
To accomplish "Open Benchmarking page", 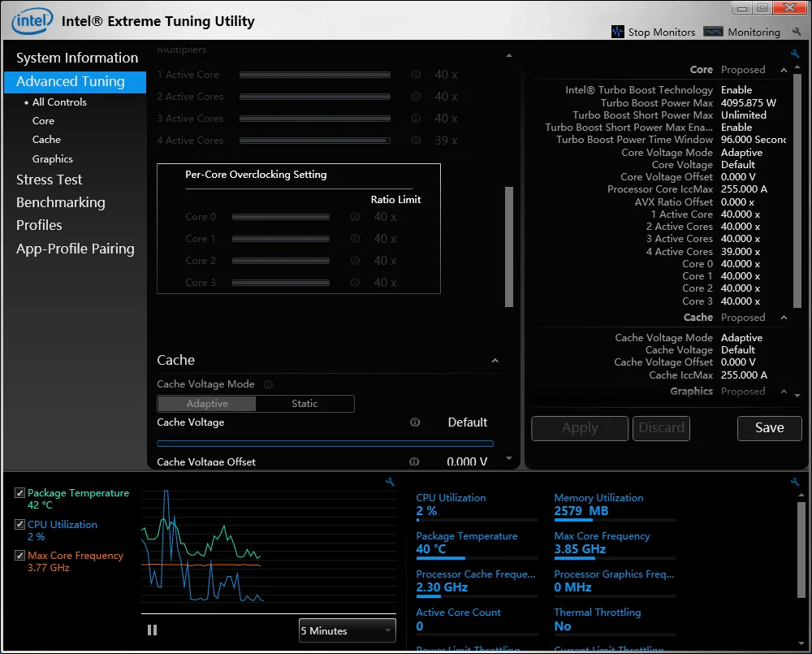I will click(x=61, y=202).
